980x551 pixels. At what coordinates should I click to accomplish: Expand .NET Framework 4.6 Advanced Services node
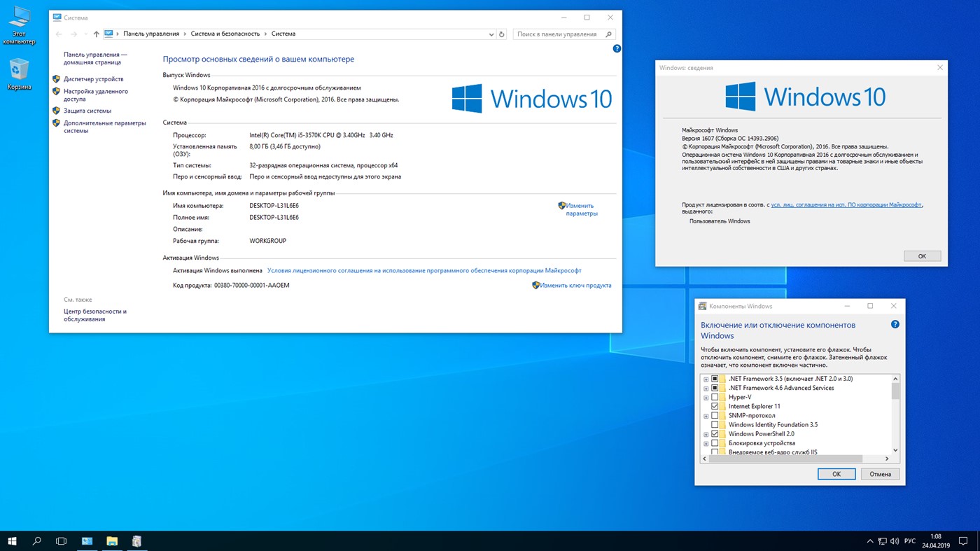click(706, 389)
